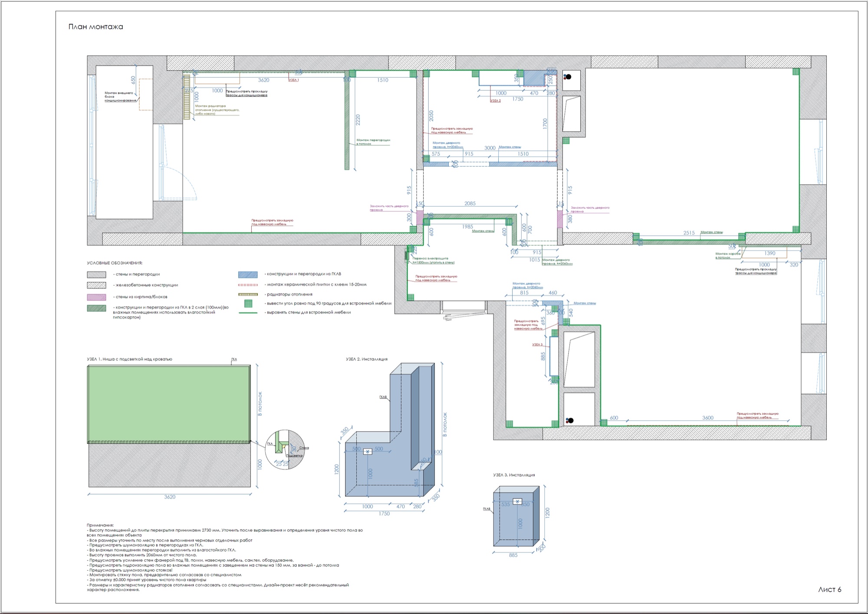
Task: Click the circular section callout beside УЗЕЛ 1
Action: pos(285,449)
